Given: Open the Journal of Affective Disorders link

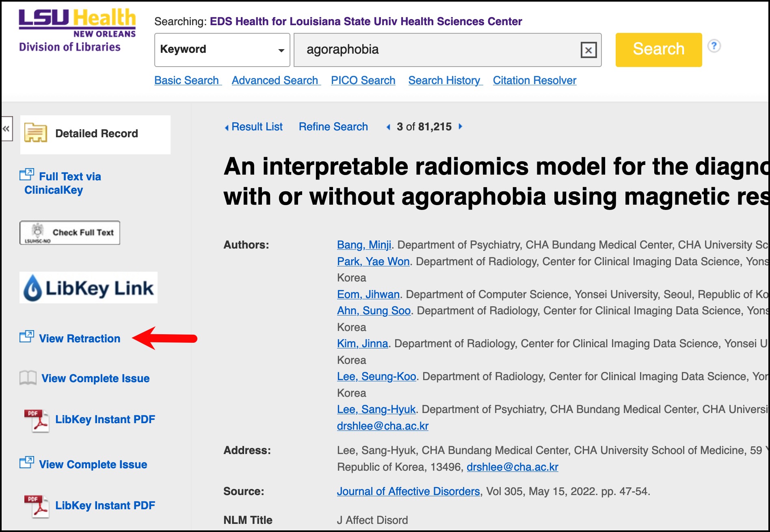Looking at the screenshot, I should click(x=408, y=491).
